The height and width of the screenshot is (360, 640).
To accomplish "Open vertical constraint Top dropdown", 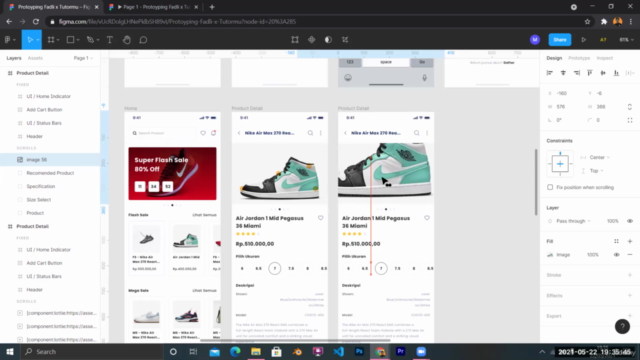I will tap(596, 171).
